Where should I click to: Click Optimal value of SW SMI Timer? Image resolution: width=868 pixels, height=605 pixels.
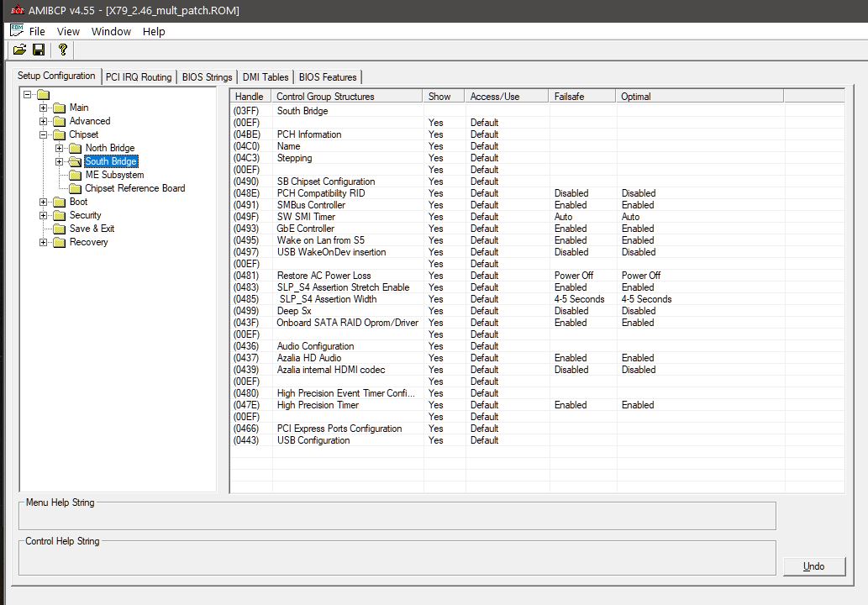click(630, 217)
